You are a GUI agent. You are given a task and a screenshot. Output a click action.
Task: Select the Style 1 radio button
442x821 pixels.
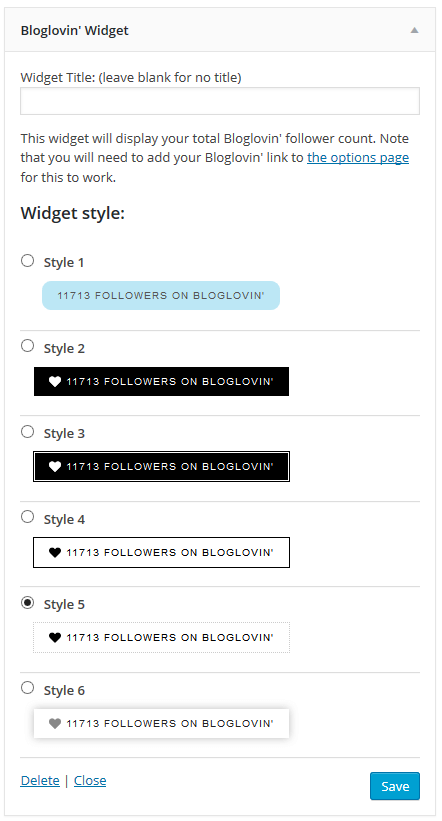tap(27, 260)
